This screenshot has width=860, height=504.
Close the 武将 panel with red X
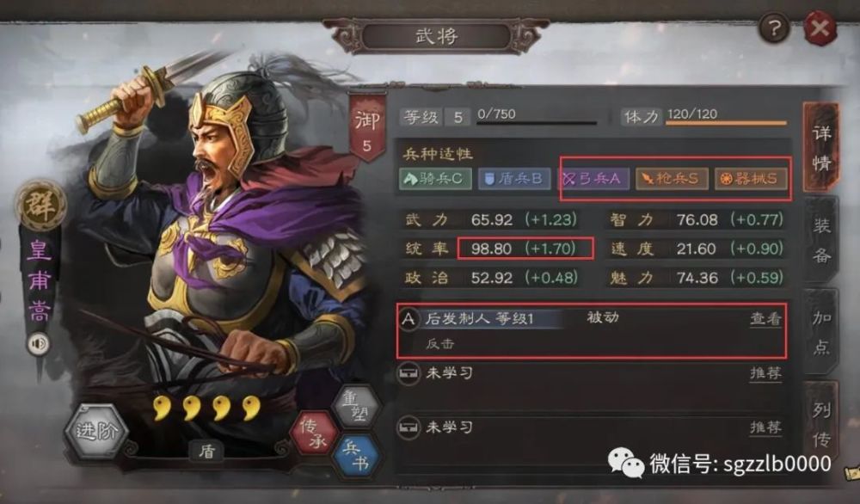pos(820,28)
